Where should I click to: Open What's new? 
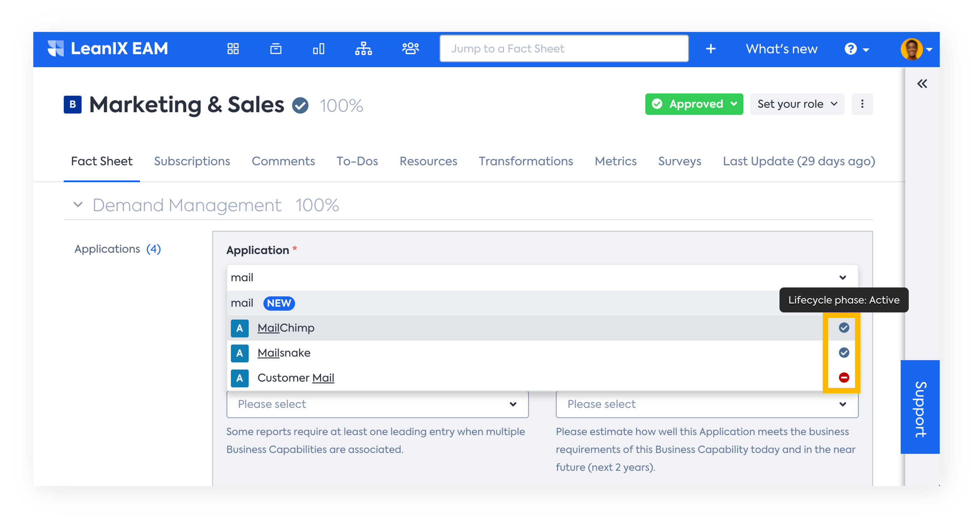pyautogui.click(x=781, y=49)
